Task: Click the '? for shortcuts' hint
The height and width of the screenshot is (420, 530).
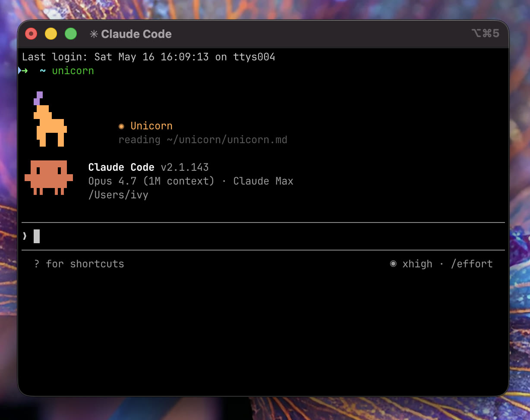Action: [79, 264]
